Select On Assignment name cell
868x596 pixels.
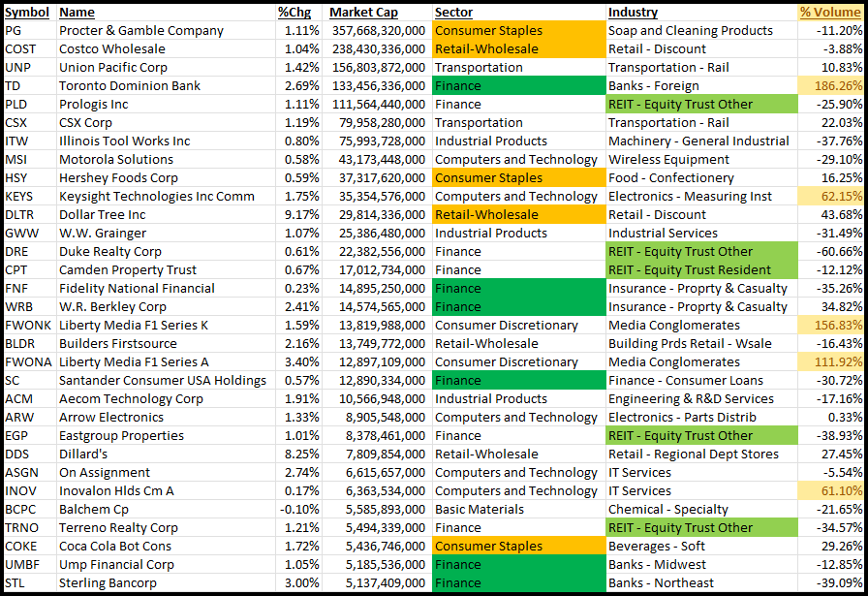(166, 473)
